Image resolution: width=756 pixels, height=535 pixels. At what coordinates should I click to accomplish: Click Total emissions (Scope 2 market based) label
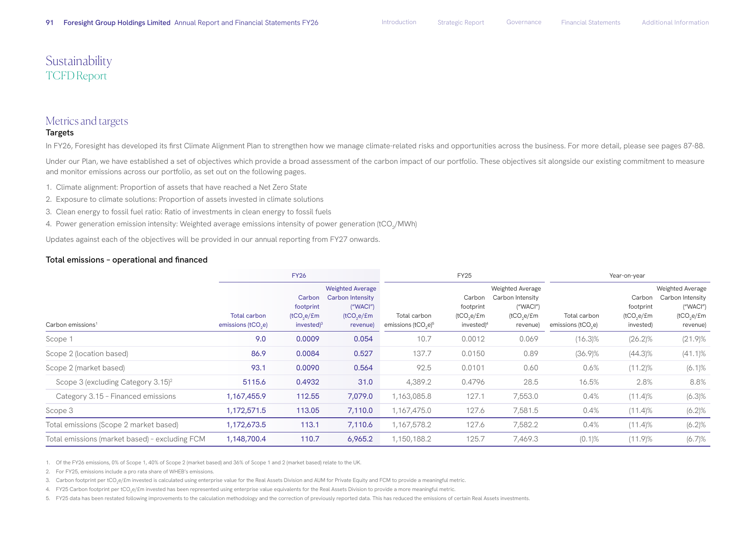112,425
